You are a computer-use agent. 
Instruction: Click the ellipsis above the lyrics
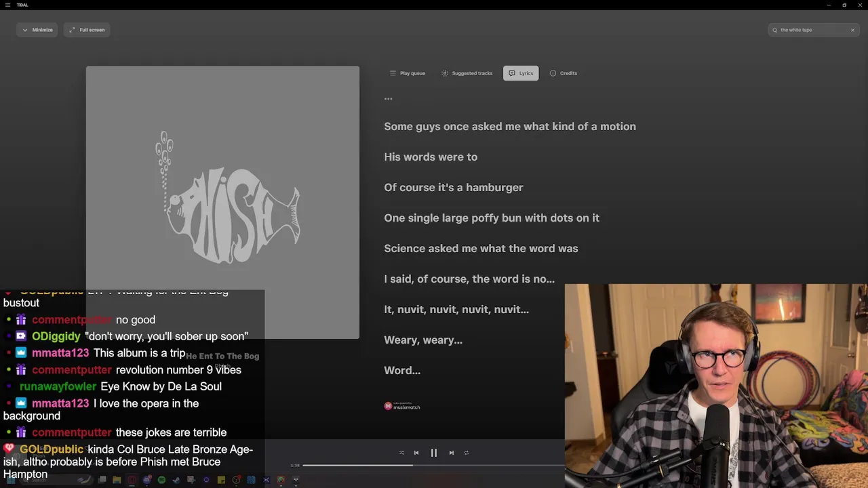tap(389, 99)
